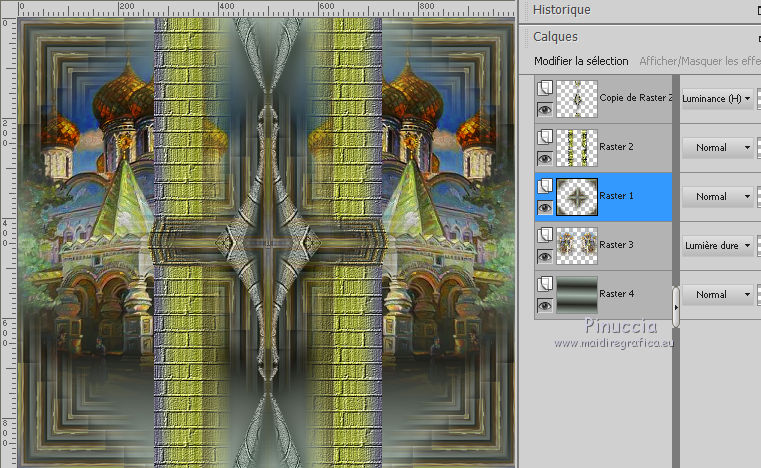This screenshot has height=468, width=761.
Task: Toggle visibility of Raster 1 layer
Action: 545,208
